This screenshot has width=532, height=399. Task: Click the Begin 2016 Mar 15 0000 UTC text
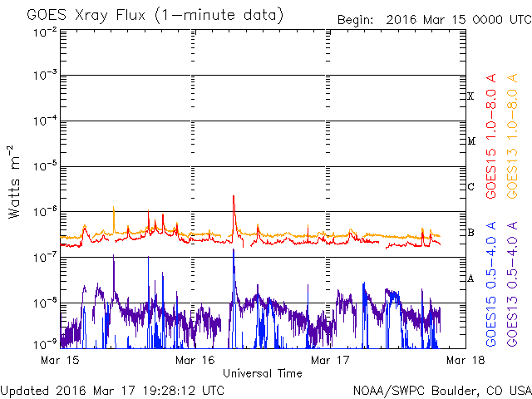coord(434,20)
